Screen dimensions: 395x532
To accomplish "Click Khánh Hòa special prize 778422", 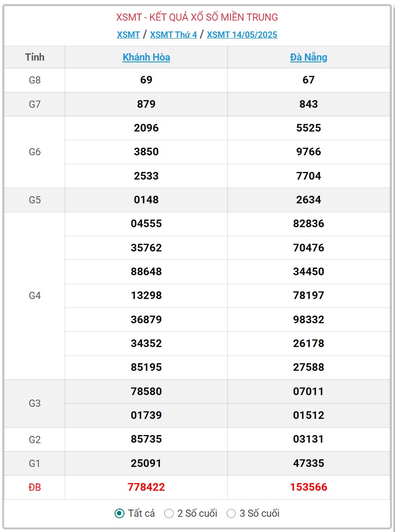I will pos(146,487).
